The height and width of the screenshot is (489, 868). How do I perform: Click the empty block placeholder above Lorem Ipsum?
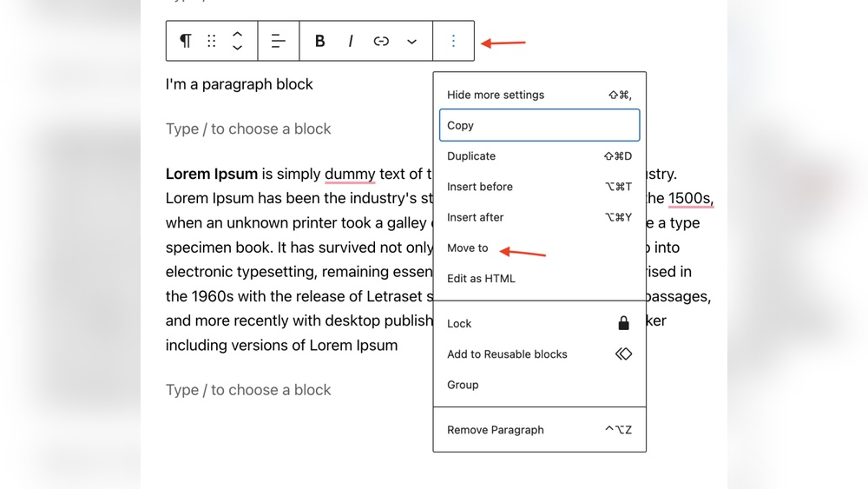(x=248, y=129)
